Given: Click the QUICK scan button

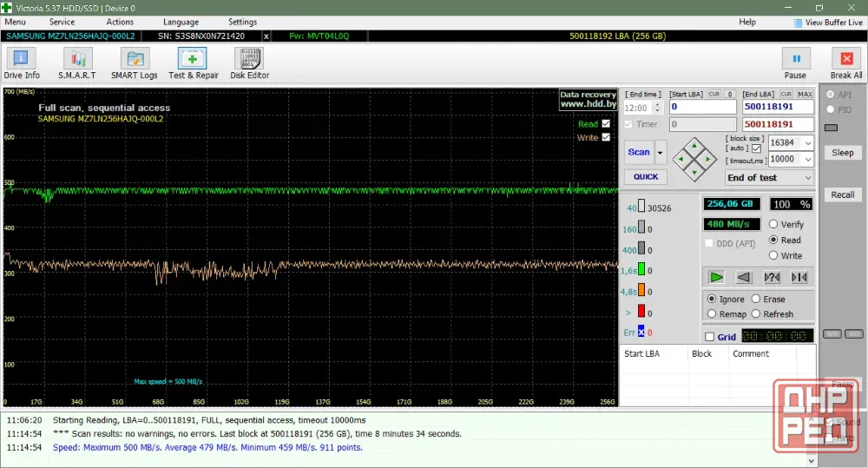Looking at the screenshot, I should point(646,176).
